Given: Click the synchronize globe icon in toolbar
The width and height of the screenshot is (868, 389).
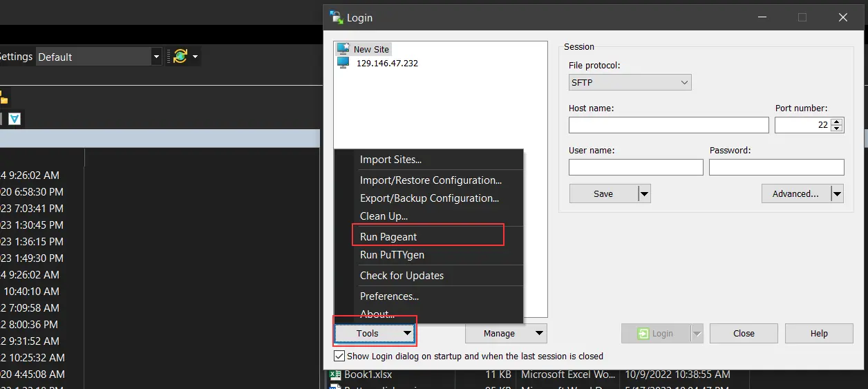Looking at the screenshot, I should coord(180,57).
